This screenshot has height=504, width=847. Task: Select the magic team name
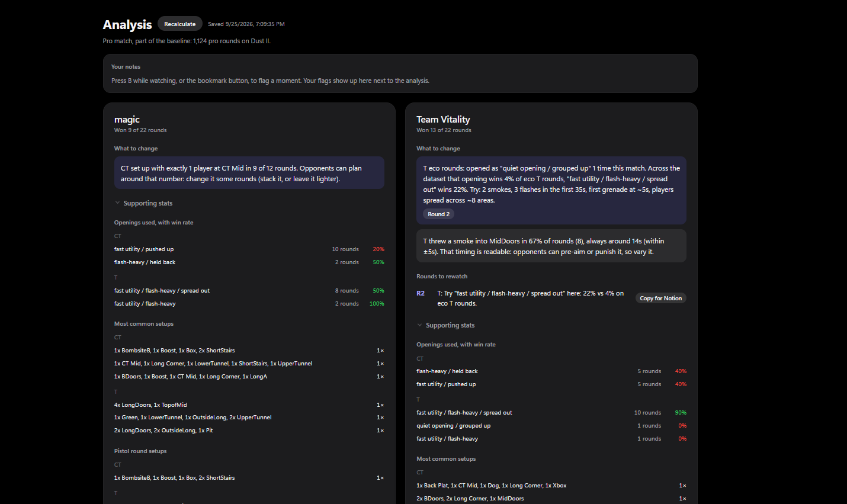coord(127,120)
